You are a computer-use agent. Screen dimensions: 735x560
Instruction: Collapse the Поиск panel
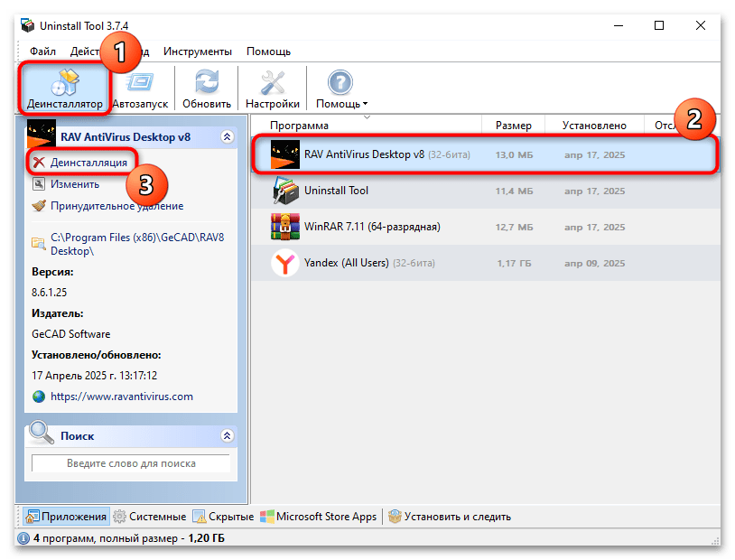tap(227, 435)
